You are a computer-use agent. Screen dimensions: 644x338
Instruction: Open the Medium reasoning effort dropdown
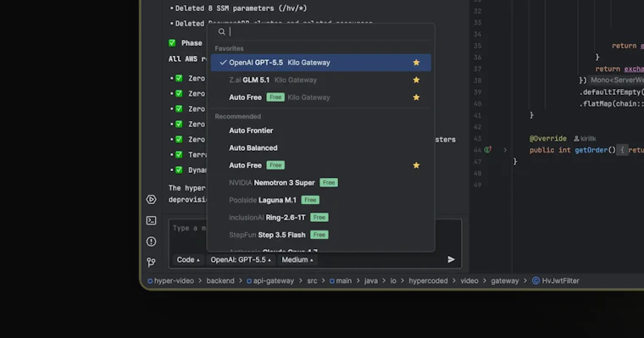(297, 260)
